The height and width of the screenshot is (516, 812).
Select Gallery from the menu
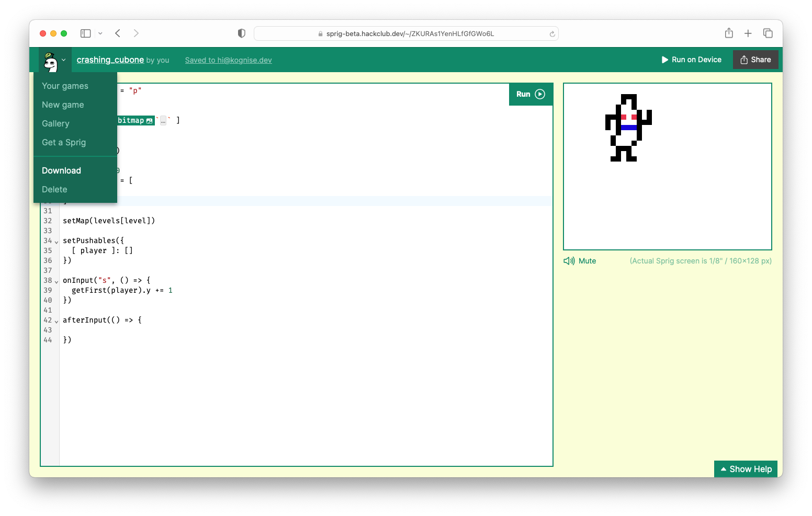(55, 123)
